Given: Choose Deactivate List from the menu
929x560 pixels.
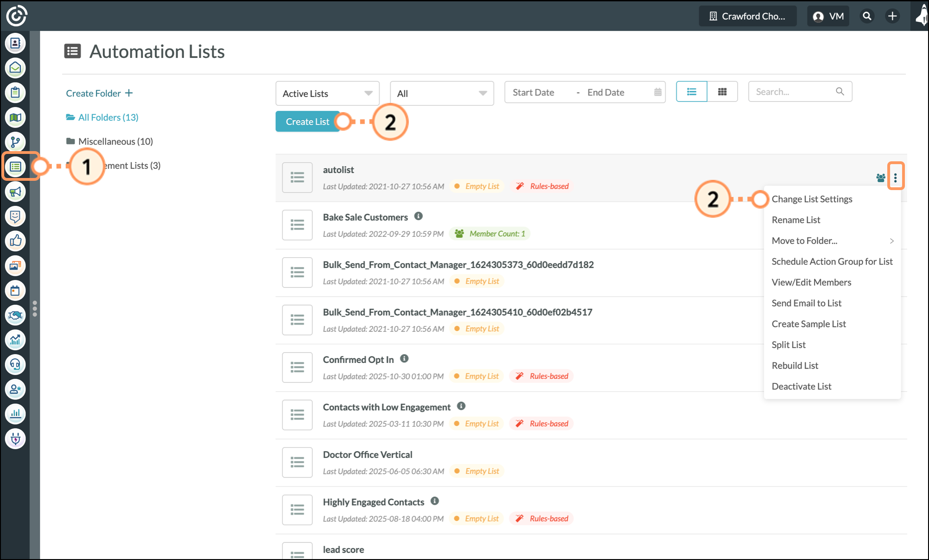Looking at the screenshot, I should tap(801, 386).
